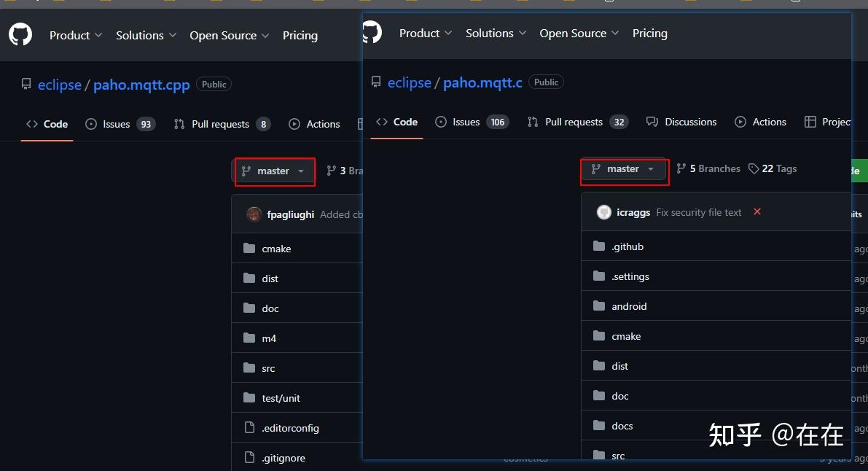The image size is (868, 471).
Task: Open the paho.mqtt.c repository link
Action: tap(482, 82)
